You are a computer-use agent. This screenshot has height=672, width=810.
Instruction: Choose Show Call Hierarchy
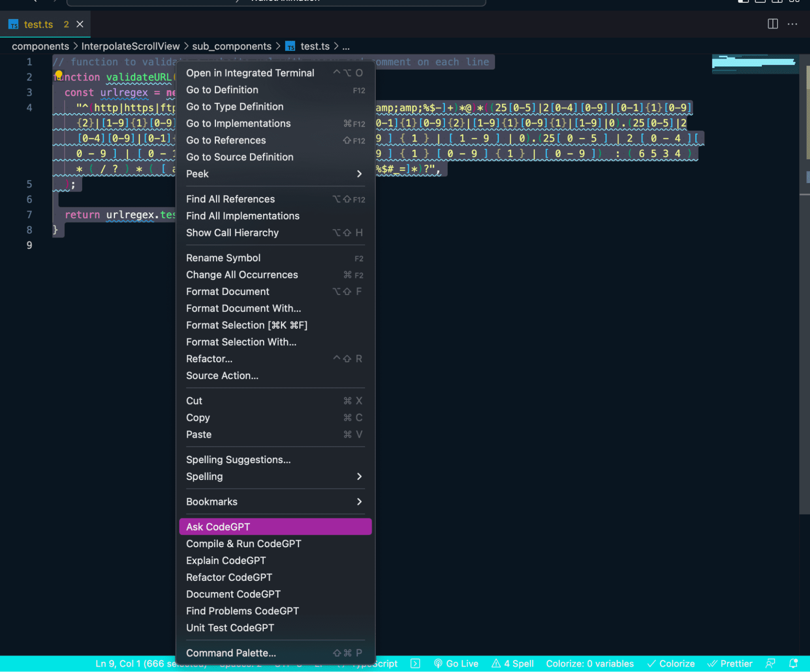click(x=275, y=233)
